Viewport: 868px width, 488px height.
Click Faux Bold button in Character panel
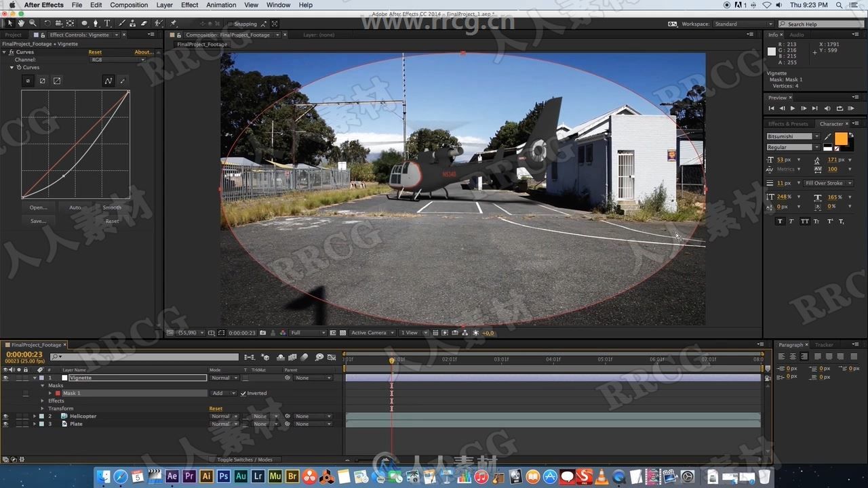(780, 221)
